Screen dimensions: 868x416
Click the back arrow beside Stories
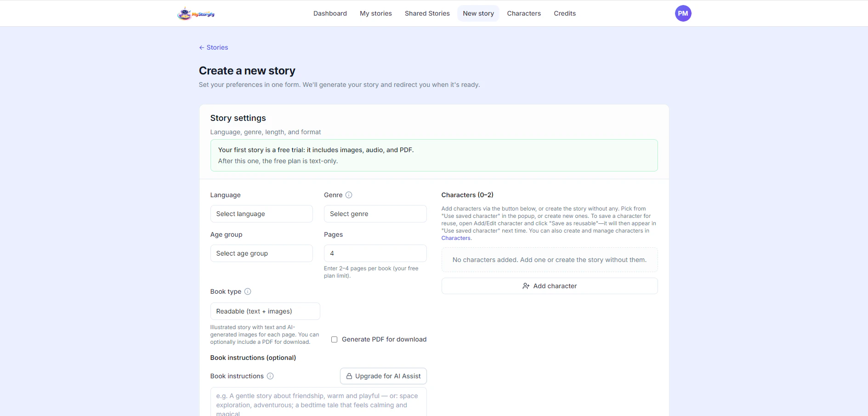(x=202, y=47)
